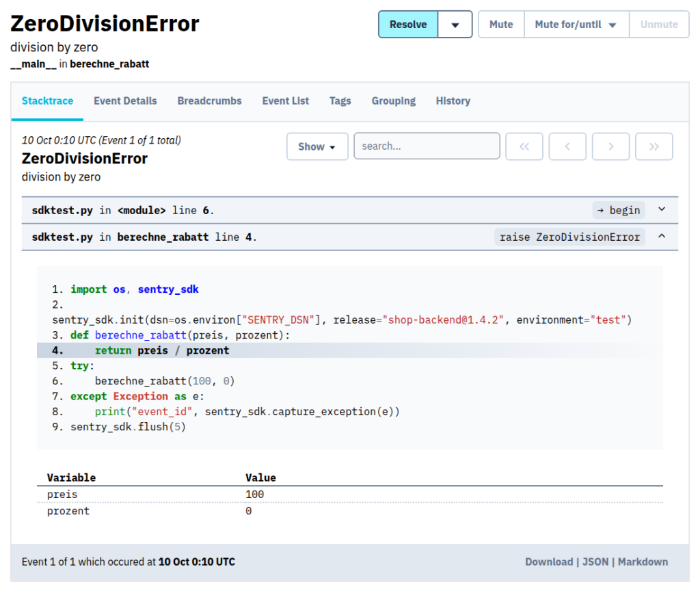The height and width of the screenshot is (589, 700).
Task: Click '10 Oct 0:10 UTC (Event 1 of 1 total)'
Action: (101, 140)
